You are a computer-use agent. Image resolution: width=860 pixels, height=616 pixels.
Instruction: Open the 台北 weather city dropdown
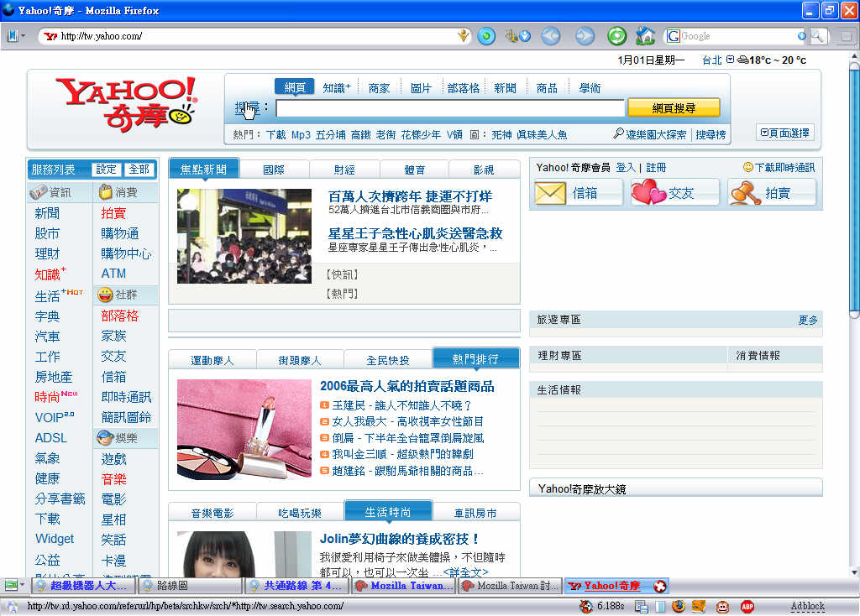click(x=730, y=60)
